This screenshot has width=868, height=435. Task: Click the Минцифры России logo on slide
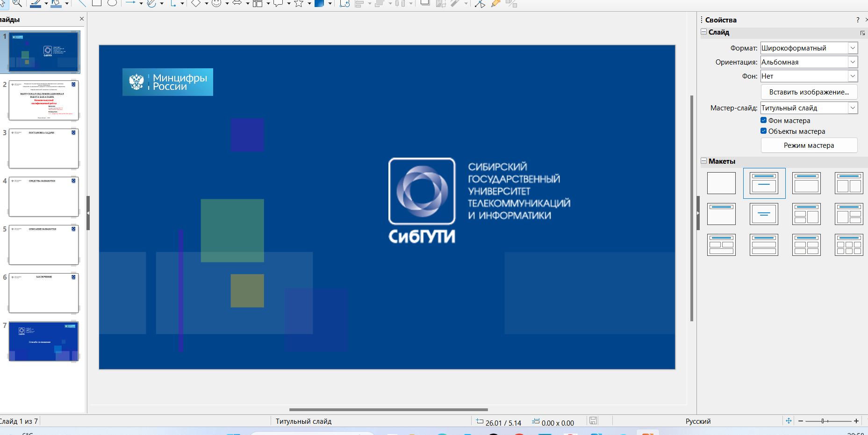tap(168, 82)
